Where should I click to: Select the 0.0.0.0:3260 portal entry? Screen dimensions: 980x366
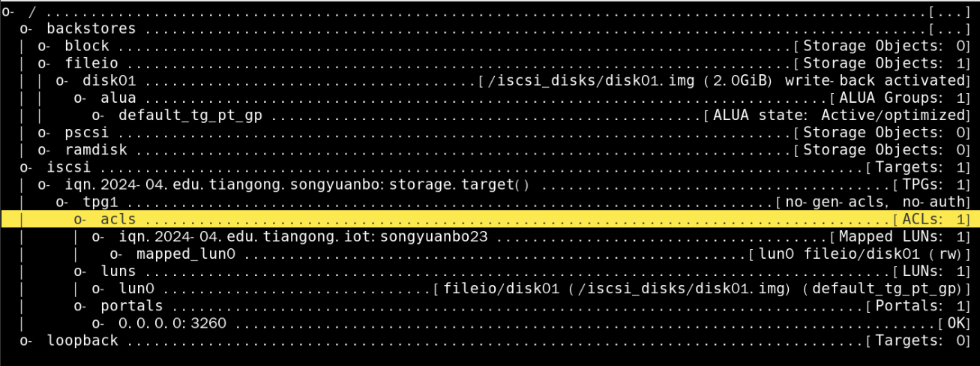[x=172, y=323]
